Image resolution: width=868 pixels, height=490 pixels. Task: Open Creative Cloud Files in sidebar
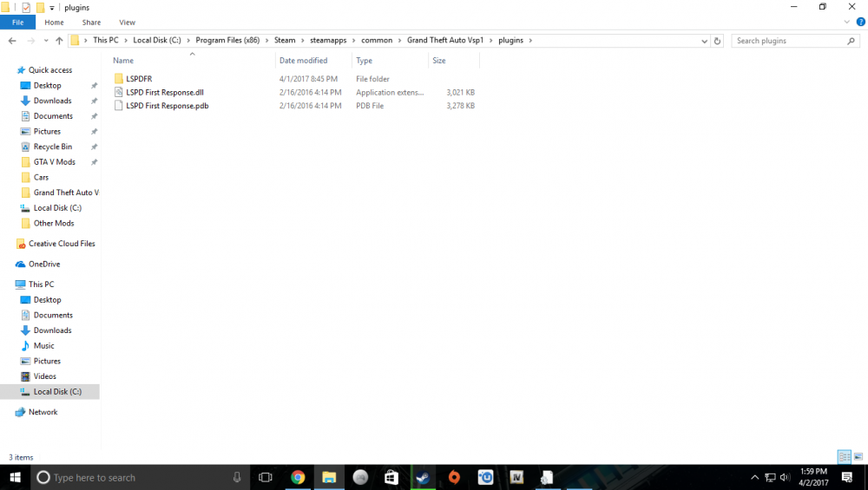pyautogui.click(x=62, y=244)
